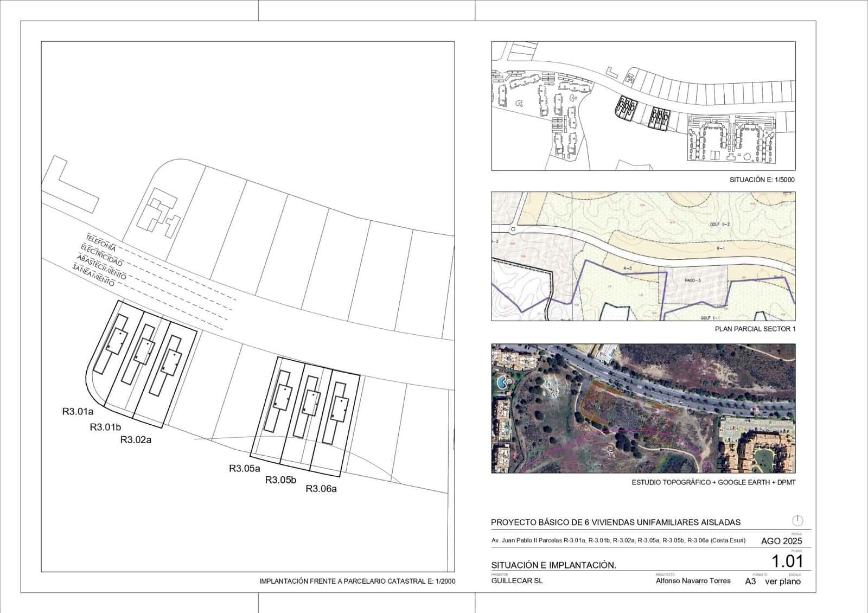Click the ESTUDIO TOPOGRÁFICO + GOOGLE EARTH + DPMT caption
868x613 pixels.
pos(713,482)
